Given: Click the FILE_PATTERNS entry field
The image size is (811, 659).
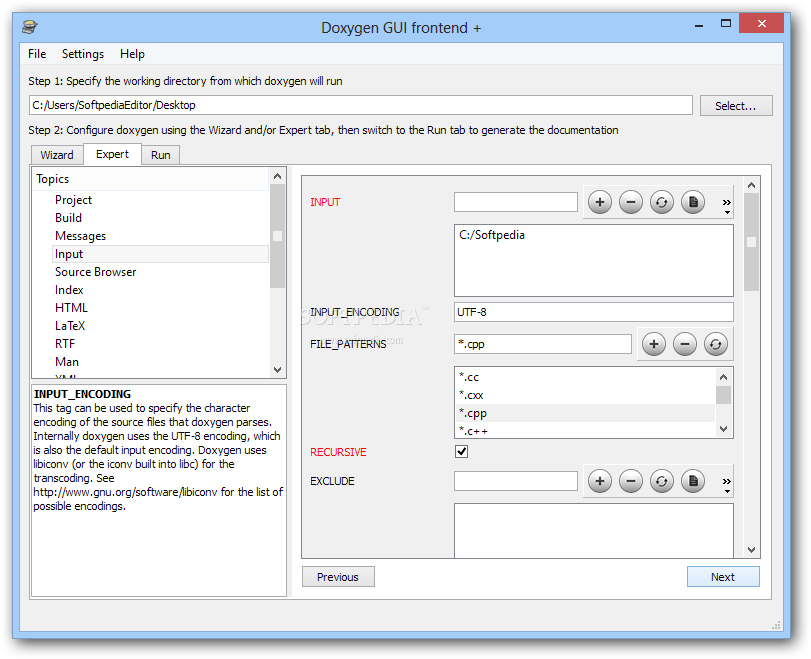Looking at the screenshot, I should (x=543, y=344).
